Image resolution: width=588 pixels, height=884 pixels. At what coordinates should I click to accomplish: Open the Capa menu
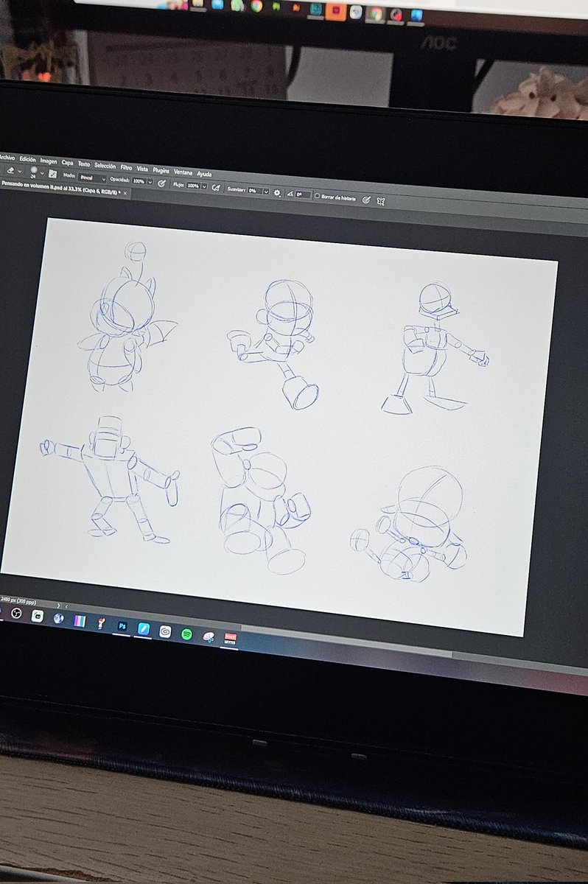(67, 162)
